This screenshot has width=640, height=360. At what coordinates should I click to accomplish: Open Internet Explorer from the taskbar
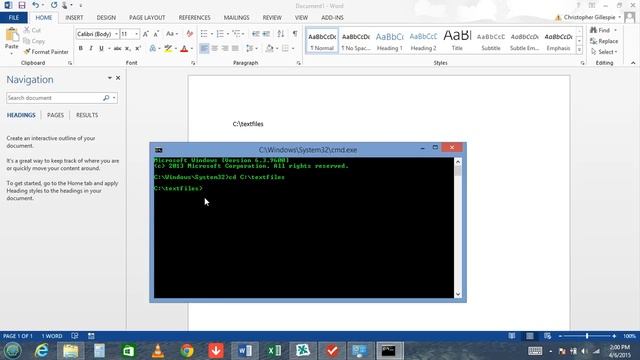coord(41,351)
